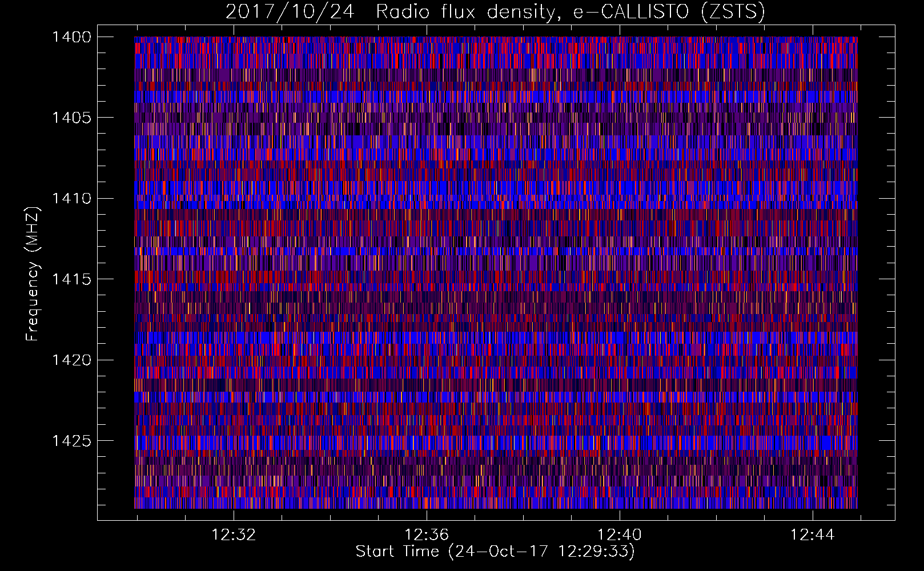Select the 1405 frequency axis label
Image resolution: width=924 pixels, height=571 pixels.
[x=71, y=118]
